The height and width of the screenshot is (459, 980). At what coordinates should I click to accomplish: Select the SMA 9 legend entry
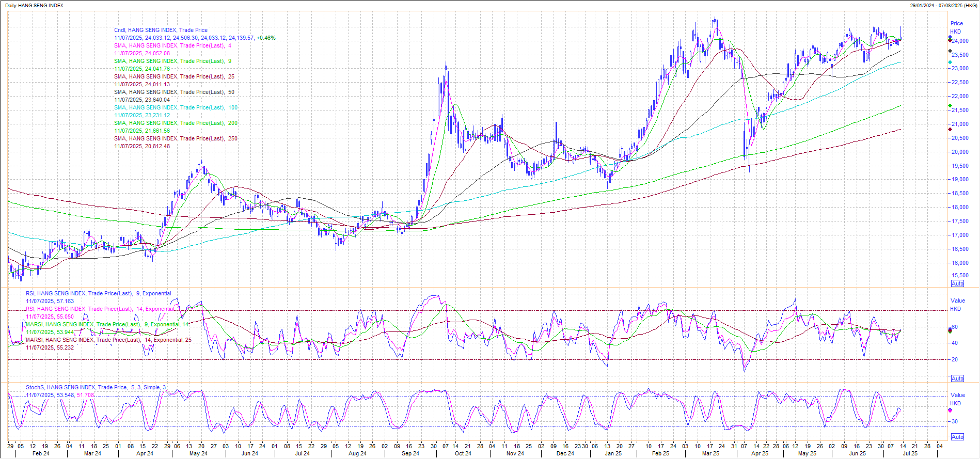click(x=172, y=61)
